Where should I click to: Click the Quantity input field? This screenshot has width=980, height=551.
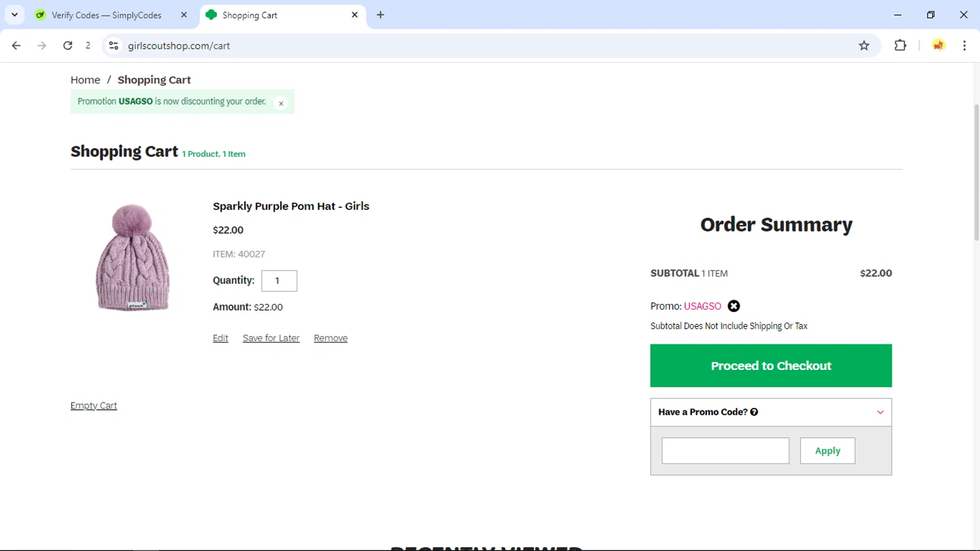point(279,280)
